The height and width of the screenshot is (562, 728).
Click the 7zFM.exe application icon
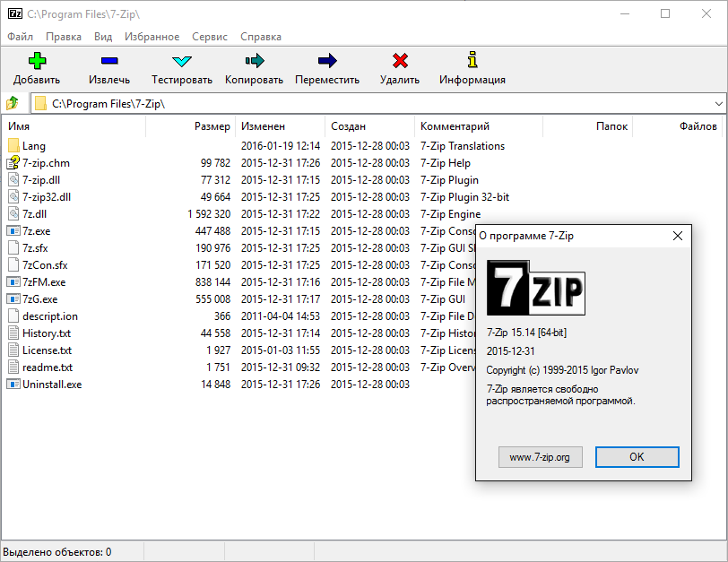[x=13, y=281]
